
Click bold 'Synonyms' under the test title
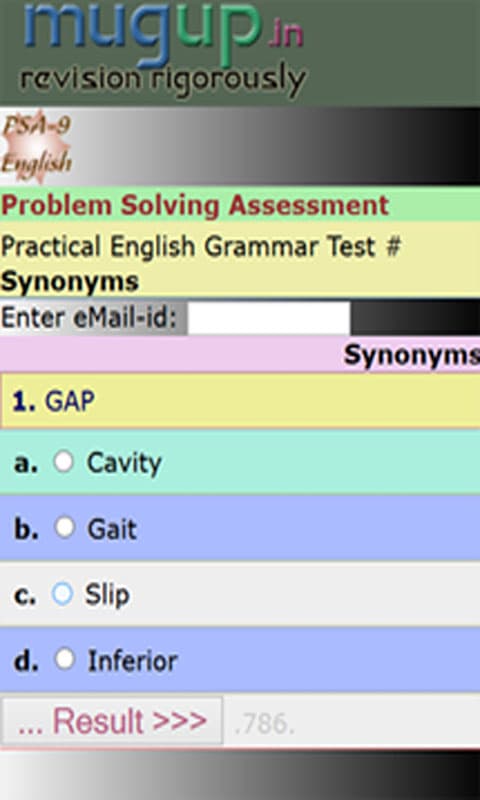(70, 282)
